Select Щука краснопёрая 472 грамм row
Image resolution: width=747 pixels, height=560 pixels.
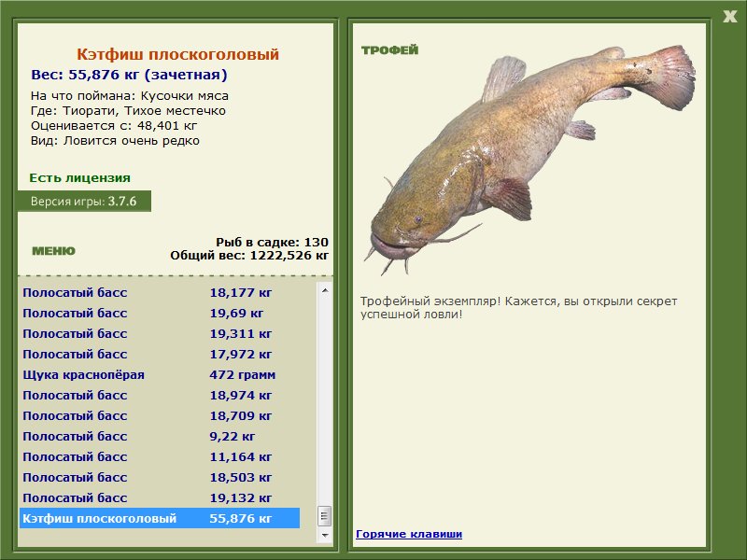(x=160, y=374)
